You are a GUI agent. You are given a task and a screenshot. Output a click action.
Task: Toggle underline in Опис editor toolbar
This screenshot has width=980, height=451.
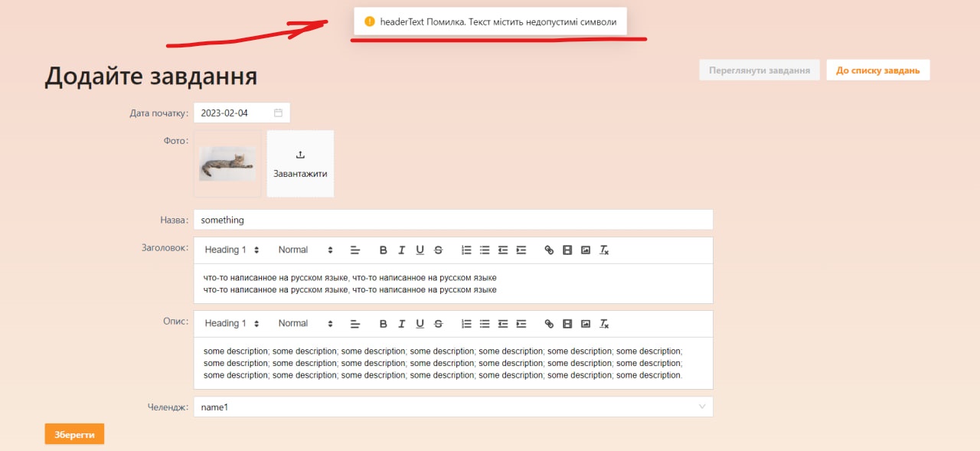pos(420,323)
